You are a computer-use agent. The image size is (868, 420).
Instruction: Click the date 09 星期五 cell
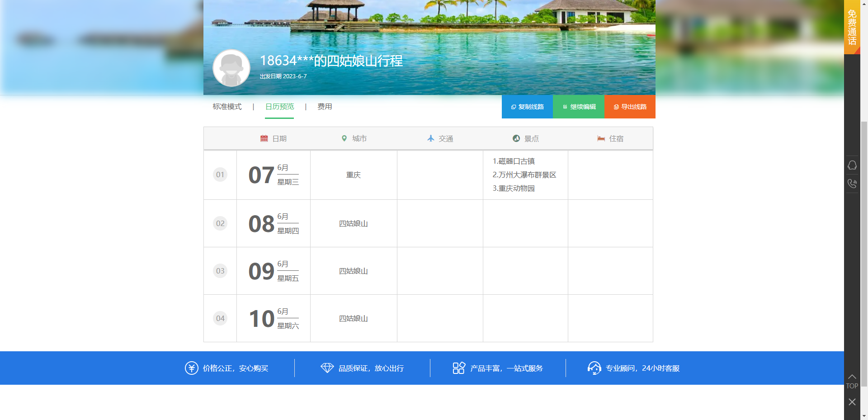coord(274,271)
